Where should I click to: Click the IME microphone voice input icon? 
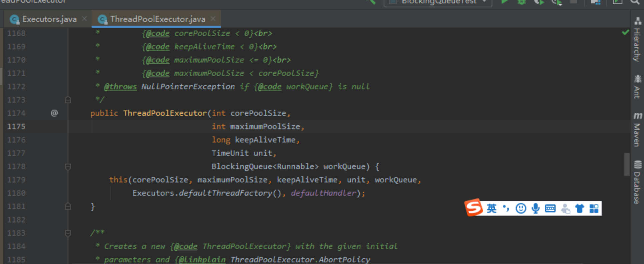(x=535, y=208)
